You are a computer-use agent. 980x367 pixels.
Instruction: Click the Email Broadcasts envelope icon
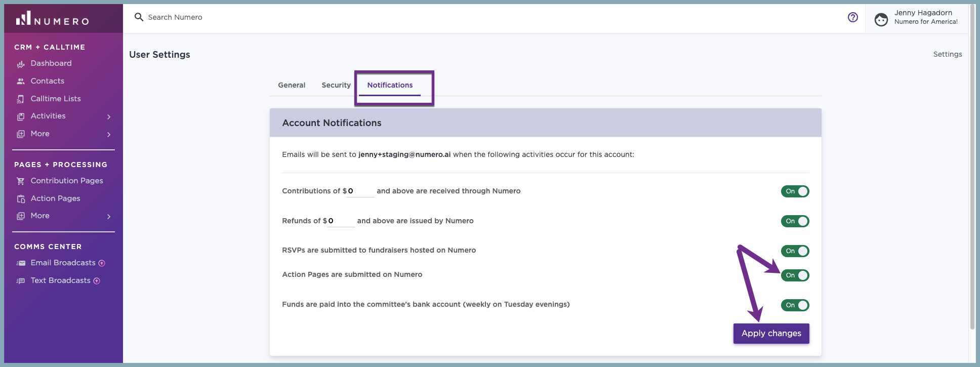click(x=21, y=263)
